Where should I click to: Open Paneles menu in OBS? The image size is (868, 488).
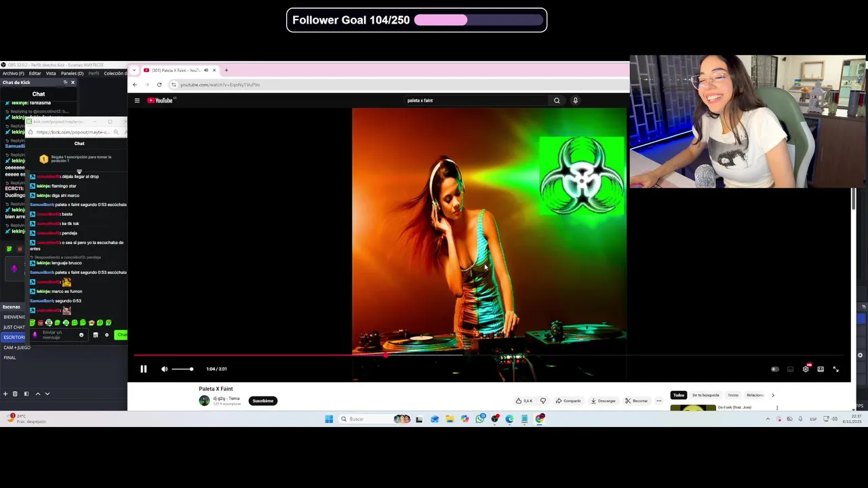pyautogui.click(x=72, y=73)
